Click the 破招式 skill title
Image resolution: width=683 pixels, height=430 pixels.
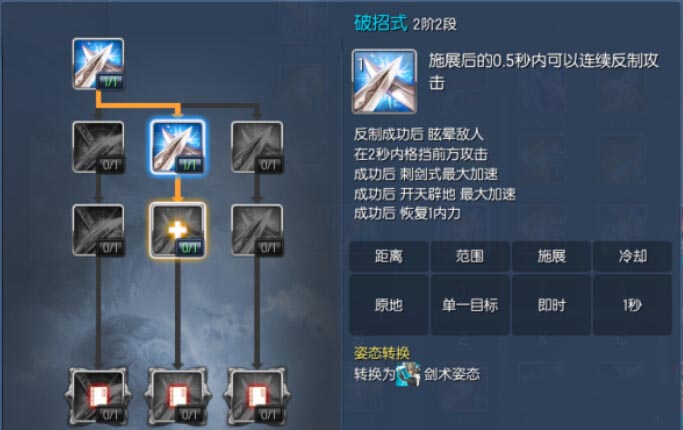[x=381, y=23]
